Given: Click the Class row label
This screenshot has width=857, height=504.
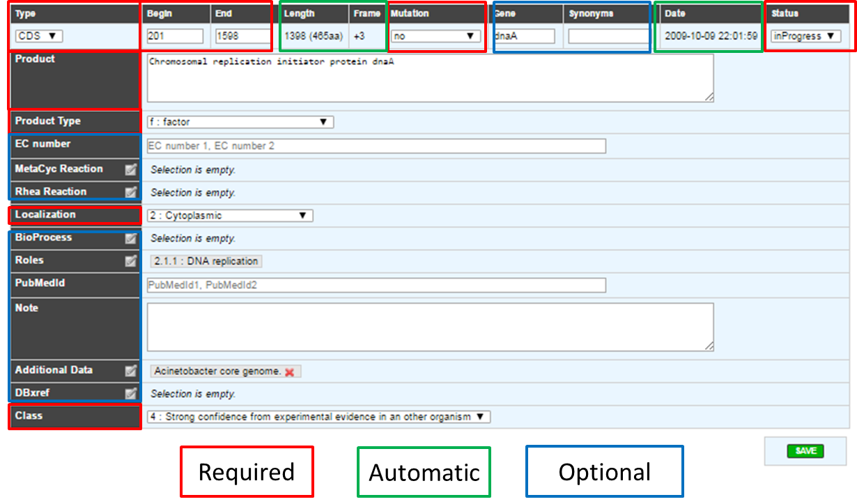Looking at the screenshot, I should (x=29, y=416).
